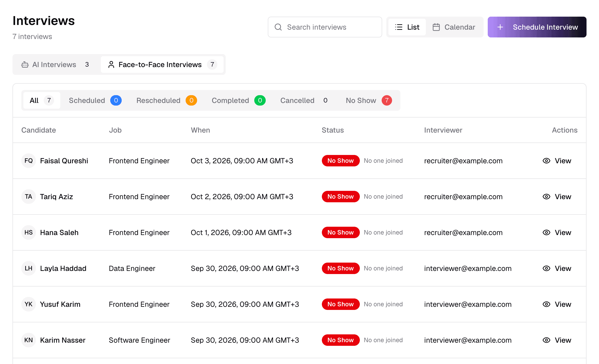
Task: Focus the Search interviews field
Action: pyautogui.click(x=325, y=27)
